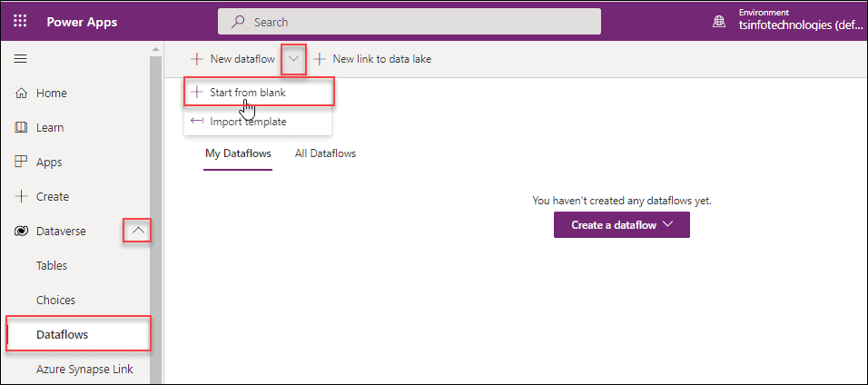Expand the Create a dataflow chevron

click(667, 225)
